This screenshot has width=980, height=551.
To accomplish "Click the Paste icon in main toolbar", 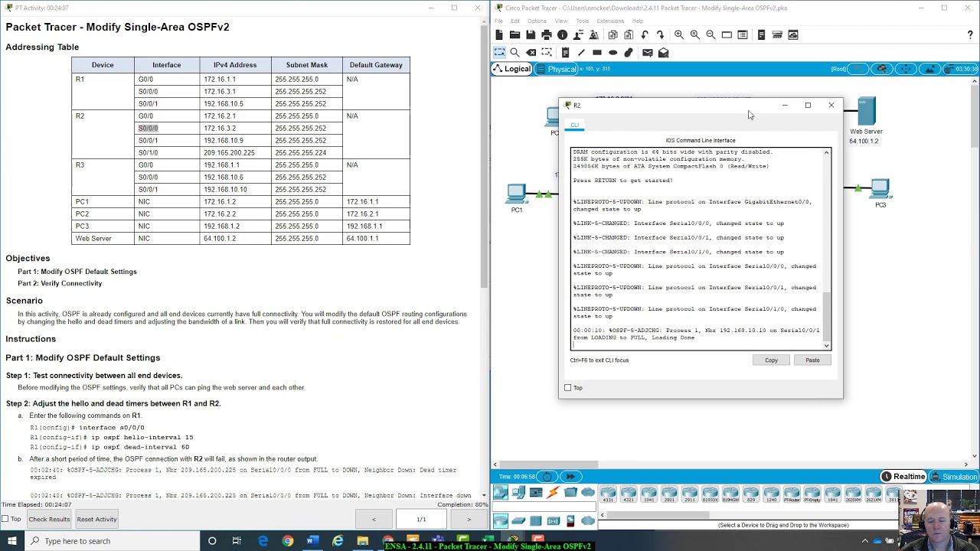I will [629, 35].
